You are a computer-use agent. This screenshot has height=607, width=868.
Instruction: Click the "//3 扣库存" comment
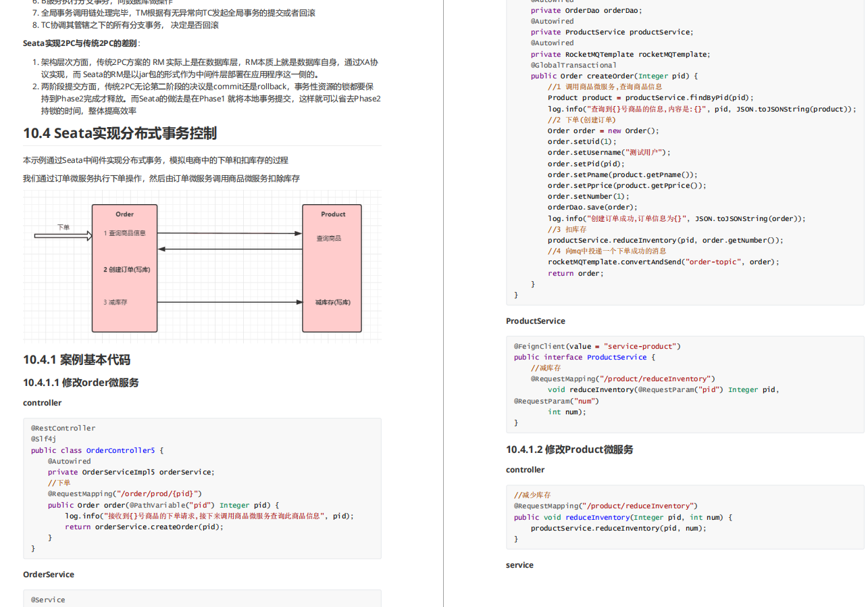[567, 229]
